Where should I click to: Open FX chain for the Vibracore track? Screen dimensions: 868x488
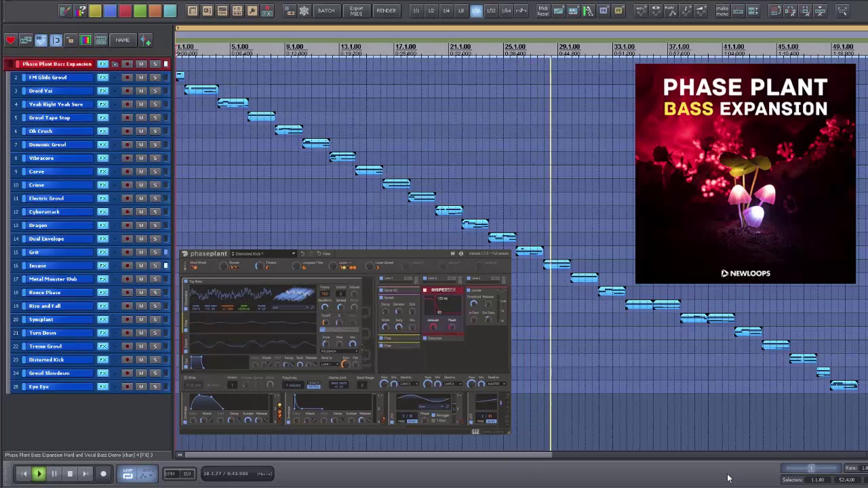(x=103, y=158)
